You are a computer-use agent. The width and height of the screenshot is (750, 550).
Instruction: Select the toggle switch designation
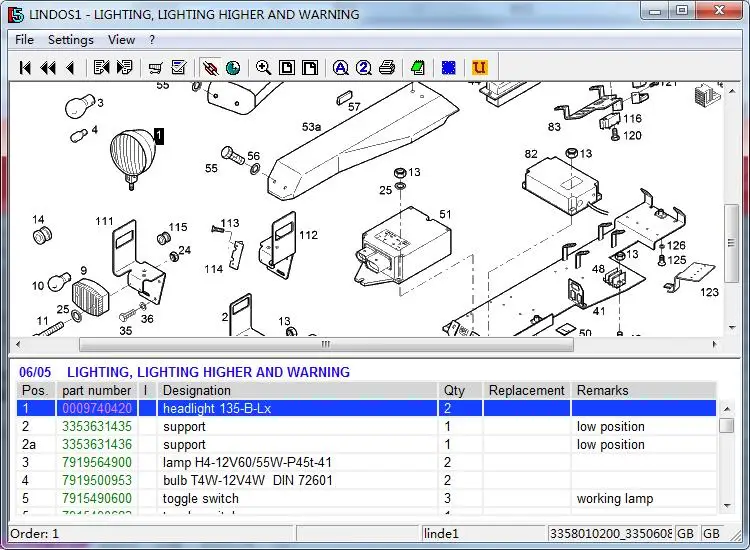[x=201, y=498]
